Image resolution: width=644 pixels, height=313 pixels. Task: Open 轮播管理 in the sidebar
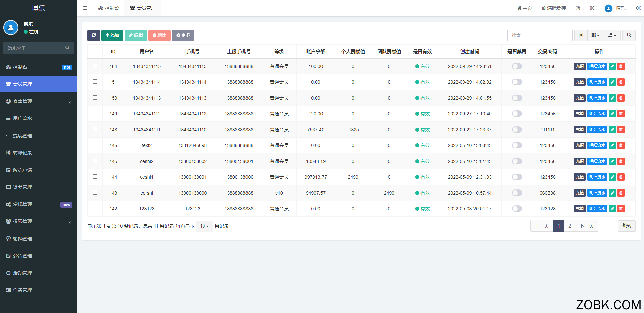pos(39,239)
